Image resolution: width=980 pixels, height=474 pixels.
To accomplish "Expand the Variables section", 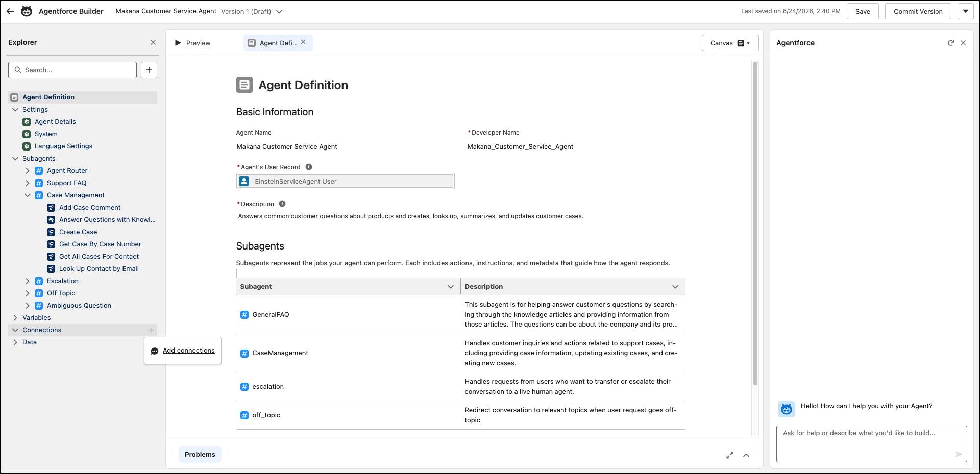I will pyautogui.click(x=15, y=318).
